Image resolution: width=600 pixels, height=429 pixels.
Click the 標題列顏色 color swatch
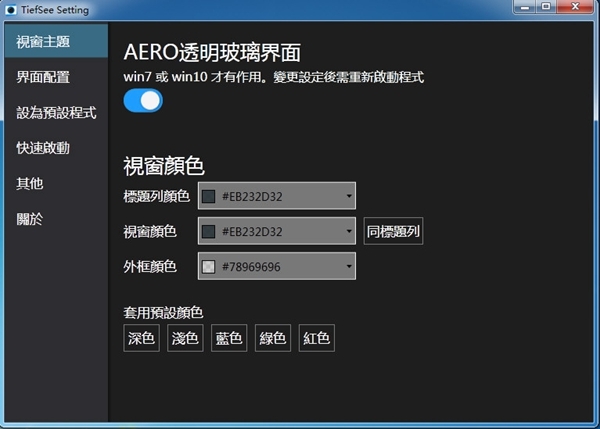pos(209,196)
